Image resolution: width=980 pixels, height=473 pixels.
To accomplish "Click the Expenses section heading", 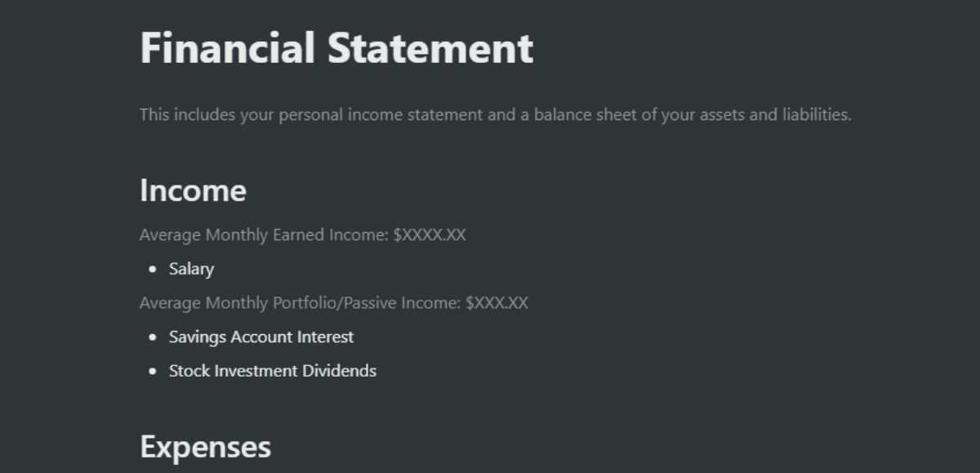I will pyautogui.click(x=205, y=447).
